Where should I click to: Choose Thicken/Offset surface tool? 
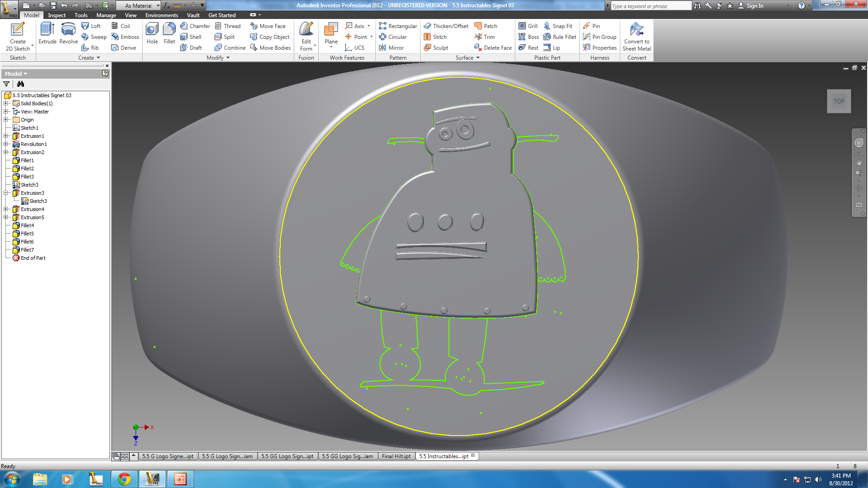(x=446, y=26)
